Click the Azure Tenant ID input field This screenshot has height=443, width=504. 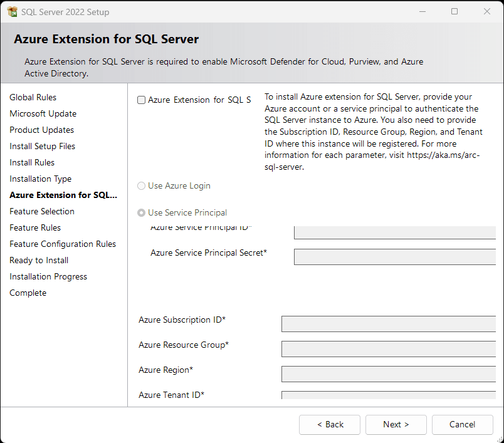pyautogui.click(x=389, y=395)
